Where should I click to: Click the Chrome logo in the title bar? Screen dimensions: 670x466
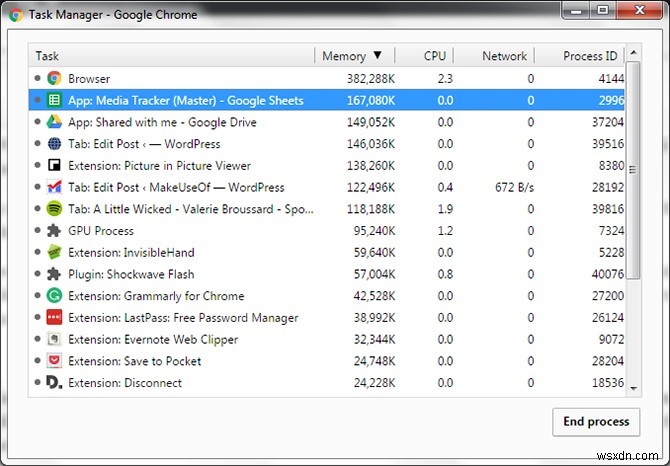click(x=16, y=15)
